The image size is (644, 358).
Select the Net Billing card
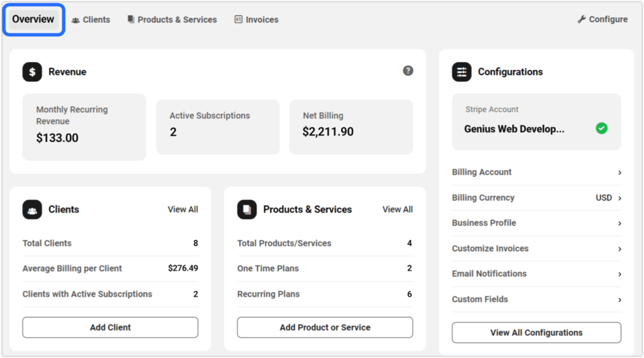point(351,127)
